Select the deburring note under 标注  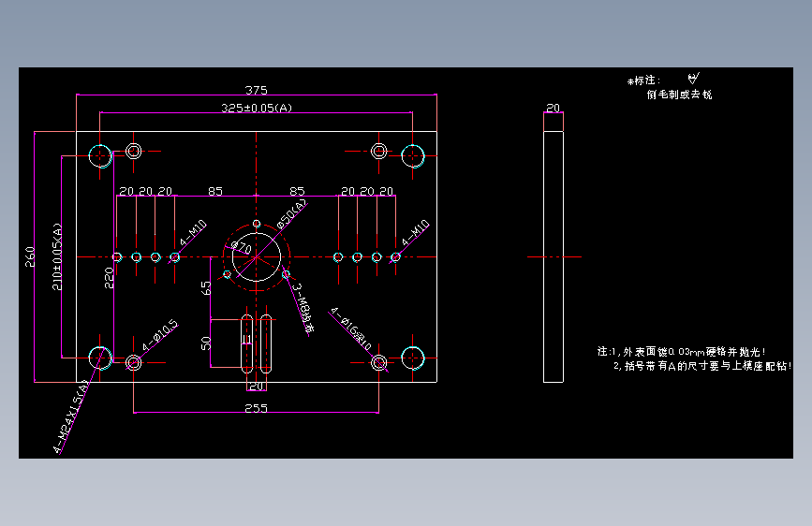click(x=679, y=95)
